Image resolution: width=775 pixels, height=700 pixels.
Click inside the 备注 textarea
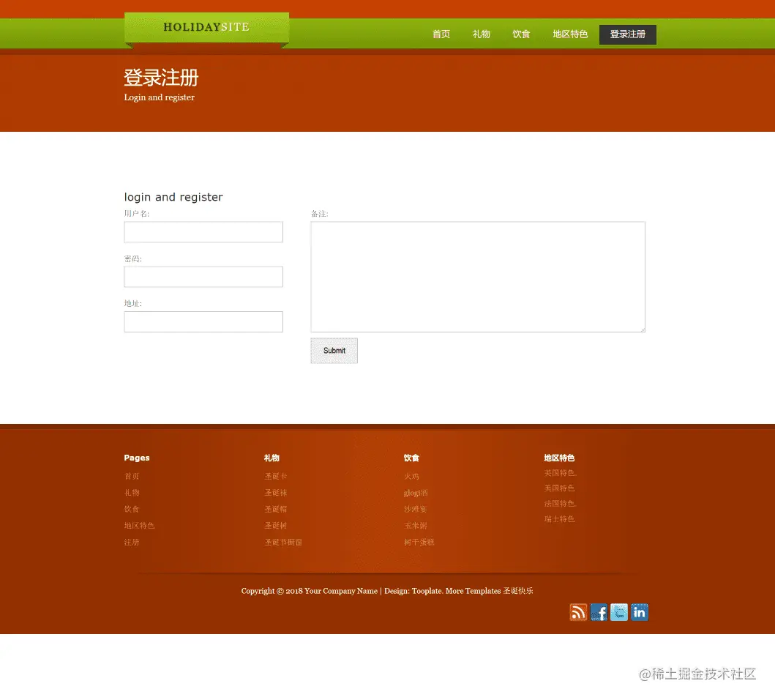pyautogui.click(x=478, y=277)
